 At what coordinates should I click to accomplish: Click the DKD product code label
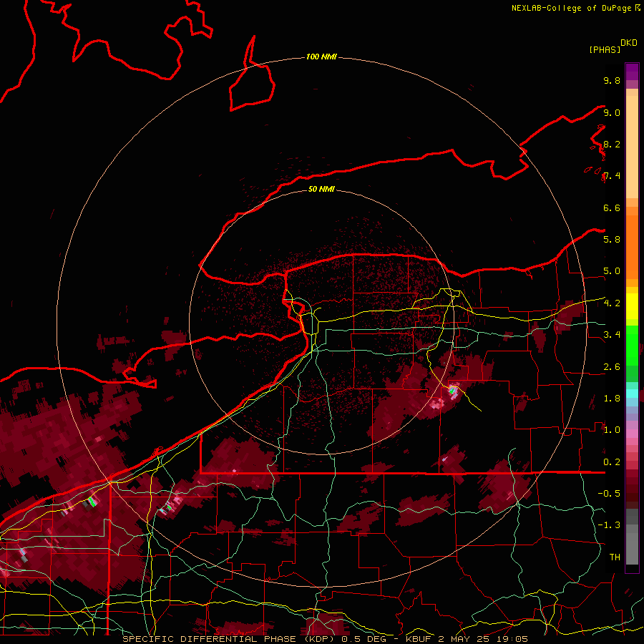pos(629,43)
